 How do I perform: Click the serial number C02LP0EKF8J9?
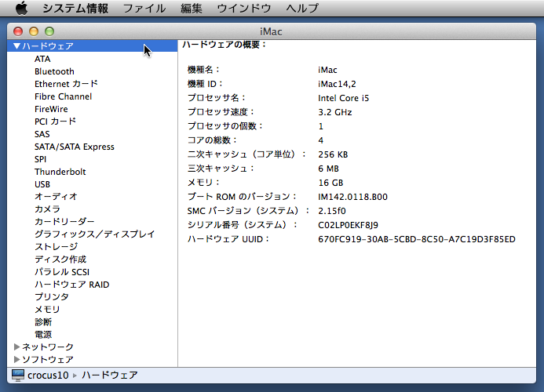point(348,225)
